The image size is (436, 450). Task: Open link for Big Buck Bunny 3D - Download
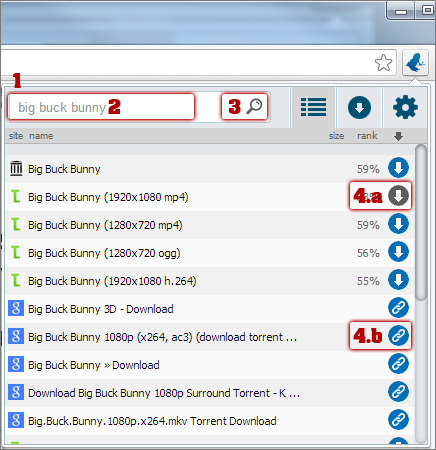(x=398, y=308)
